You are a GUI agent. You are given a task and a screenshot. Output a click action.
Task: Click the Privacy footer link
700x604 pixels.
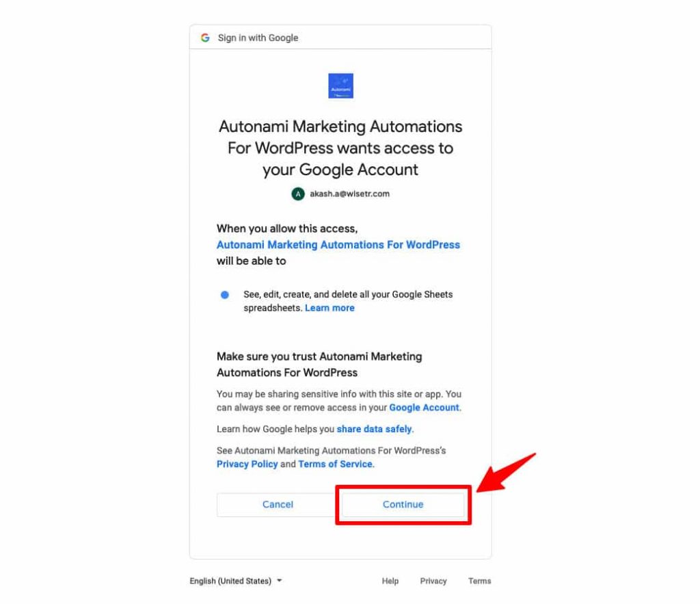[433, 581]
